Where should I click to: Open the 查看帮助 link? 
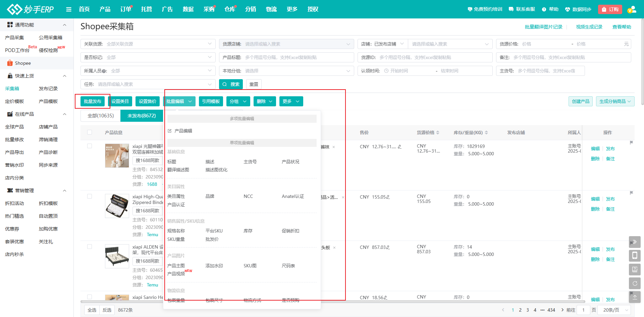622,27
